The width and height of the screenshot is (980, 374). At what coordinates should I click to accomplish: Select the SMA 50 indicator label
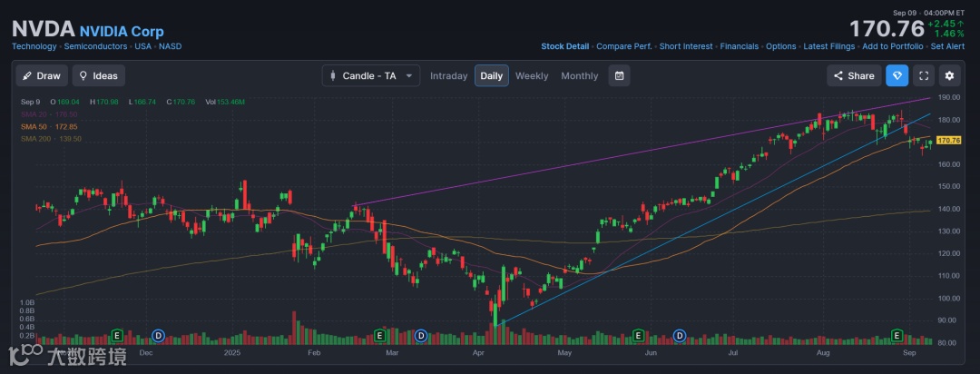[x=49, y=126]
